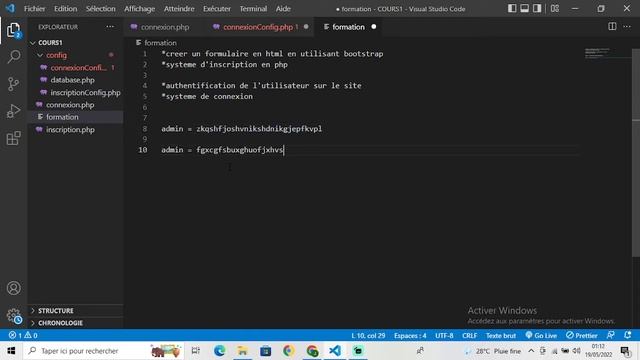Toggle bottom panel layout icon
The width and height of the screenshot is (640, 360).
[524, 9]
